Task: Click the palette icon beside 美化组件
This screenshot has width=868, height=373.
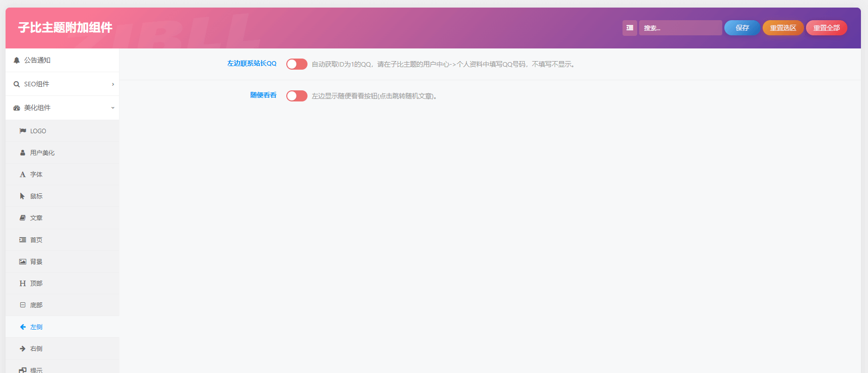Action: coord(17,108)
